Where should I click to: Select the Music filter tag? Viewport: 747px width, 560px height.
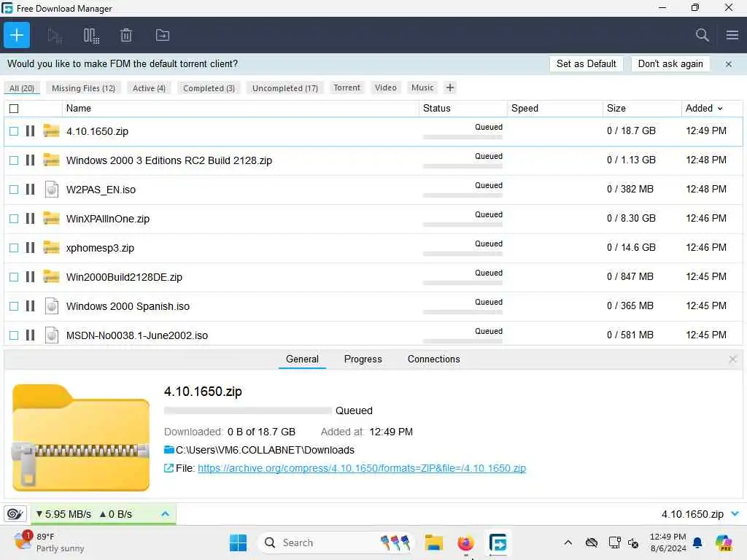[x=422, y=87]
